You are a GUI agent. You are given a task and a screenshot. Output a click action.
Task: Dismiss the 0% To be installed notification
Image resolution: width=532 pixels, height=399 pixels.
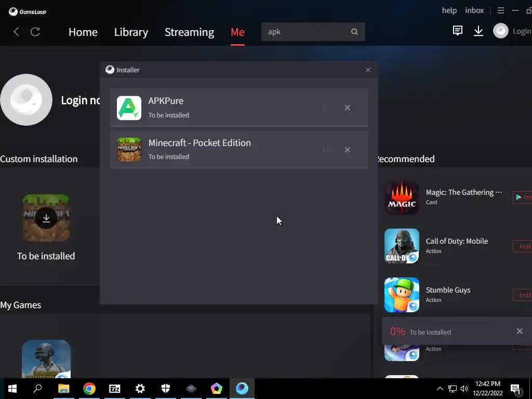click(x=520, y=331)
